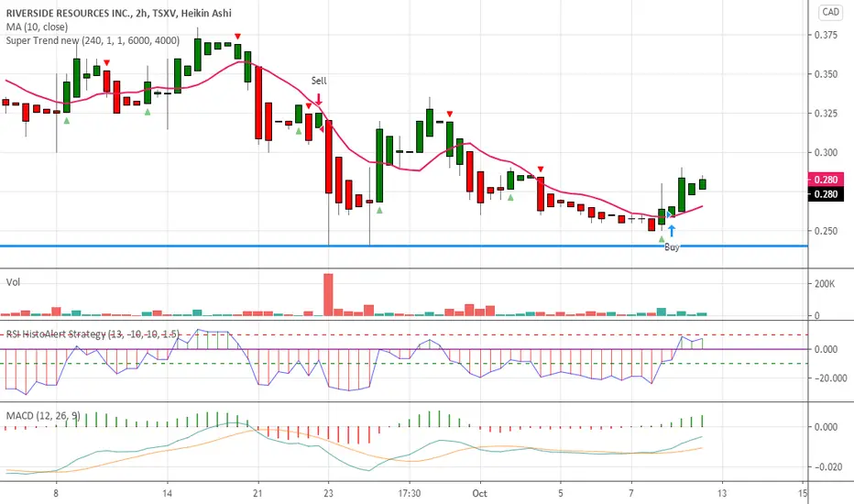Click the 17:30 time axis label
Image resolution: width=854 pixels, height=504 pixels.
coord(409,493)
